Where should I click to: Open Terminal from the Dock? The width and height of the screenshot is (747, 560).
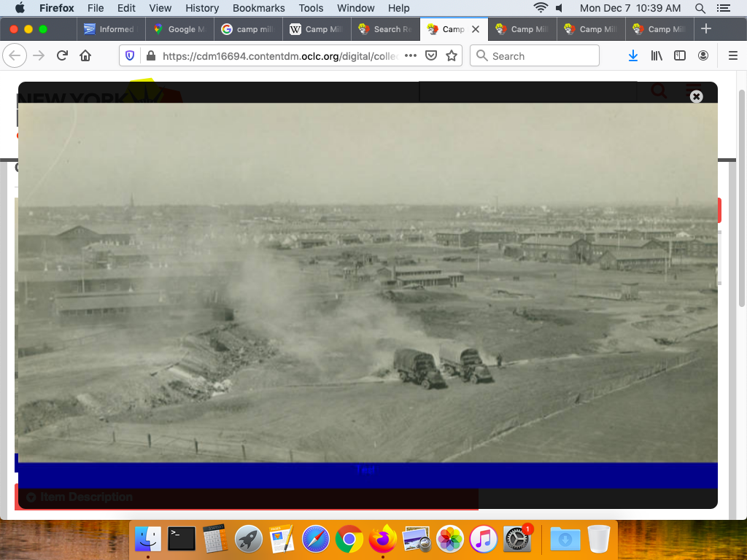coord(181,539)
